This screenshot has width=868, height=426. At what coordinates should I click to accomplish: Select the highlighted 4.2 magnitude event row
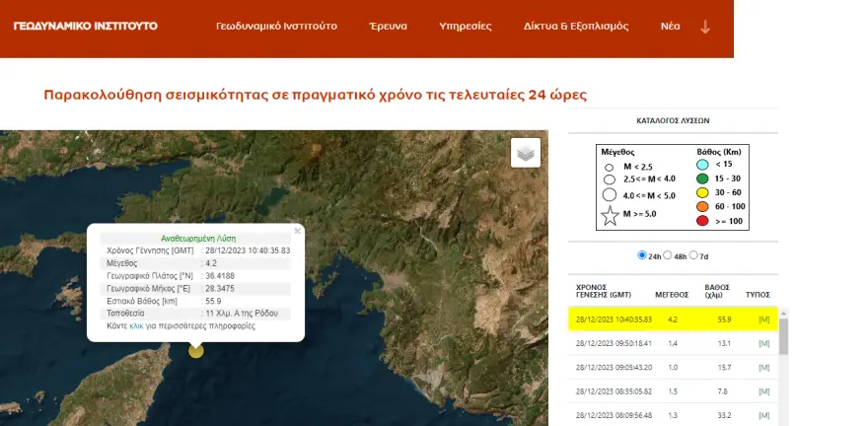click(x=673, y=319)
